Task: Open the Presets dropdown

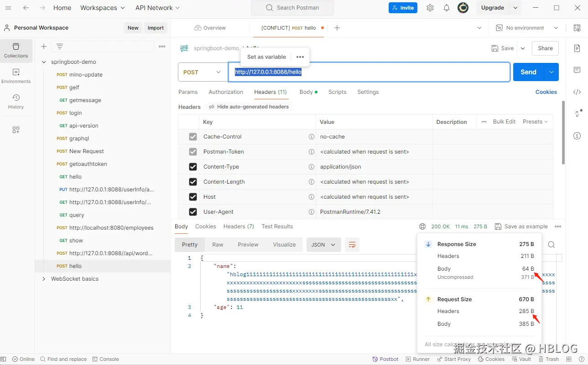Action: point(535,122)
